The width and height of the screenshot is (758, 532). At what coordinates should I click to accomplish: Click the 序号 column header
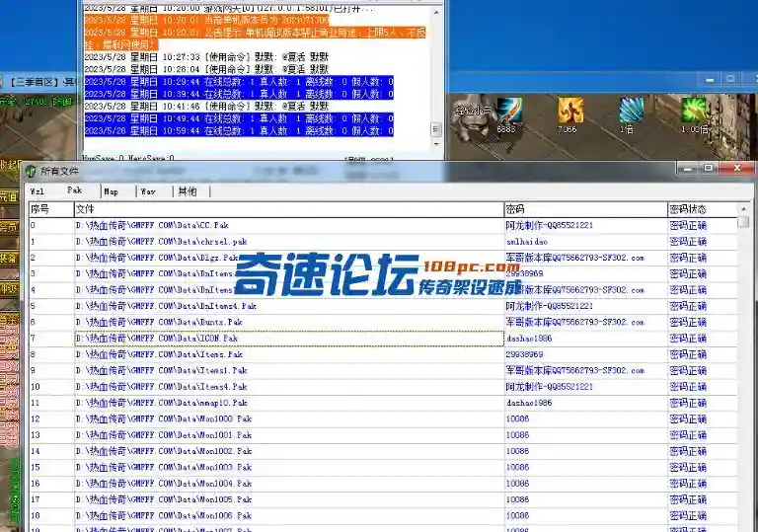tap(51, 209)
